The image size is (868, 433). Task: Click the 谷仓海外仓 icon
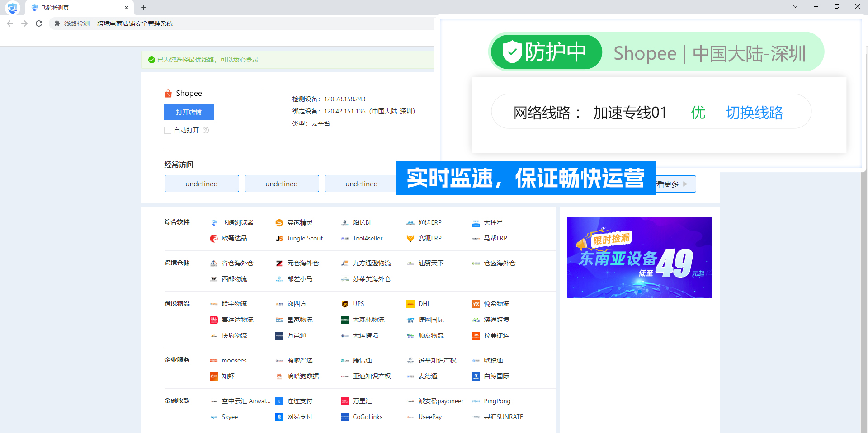click(214, 264)
